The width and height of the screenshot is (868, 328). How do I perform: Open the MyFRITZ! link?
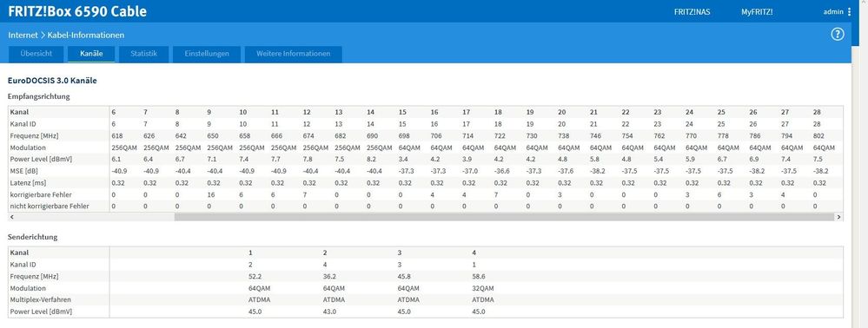pyautogui.click(x=757, y=11)
